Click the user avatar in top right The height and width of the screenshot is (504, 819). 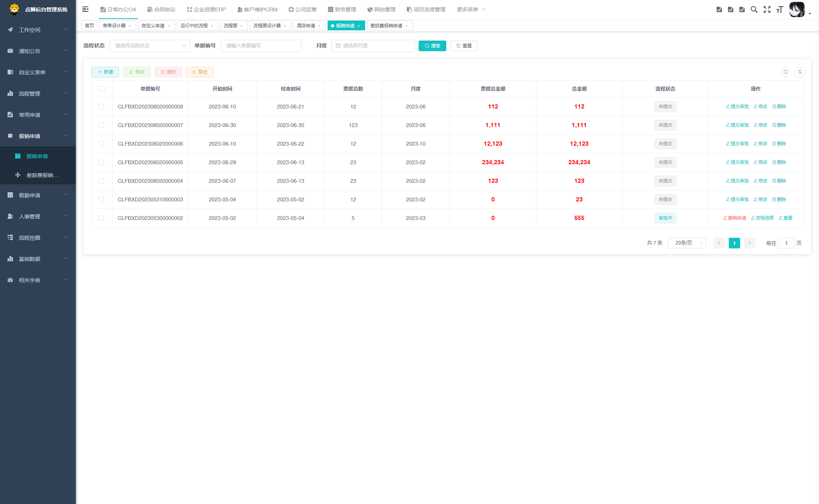(797, 9)
